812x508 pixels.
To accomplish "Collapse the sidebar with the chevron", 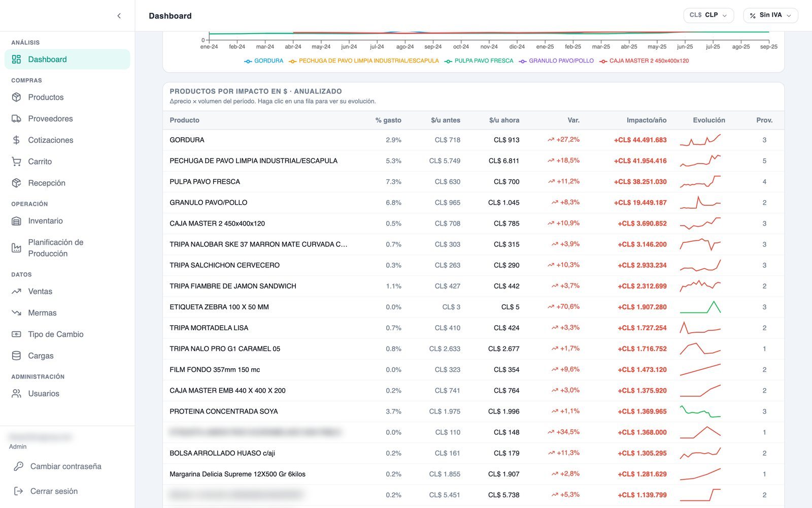I will [x=119, y=16].
